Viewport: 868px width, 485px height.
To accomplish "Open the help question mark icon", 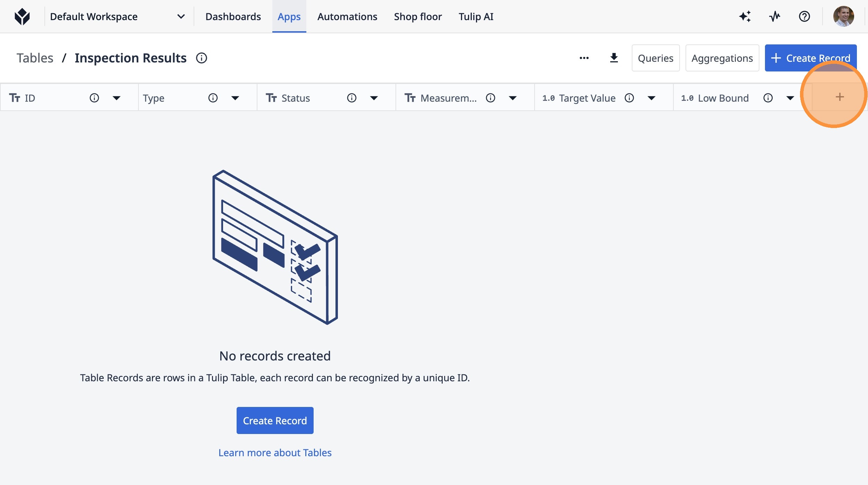I will 804,16.
